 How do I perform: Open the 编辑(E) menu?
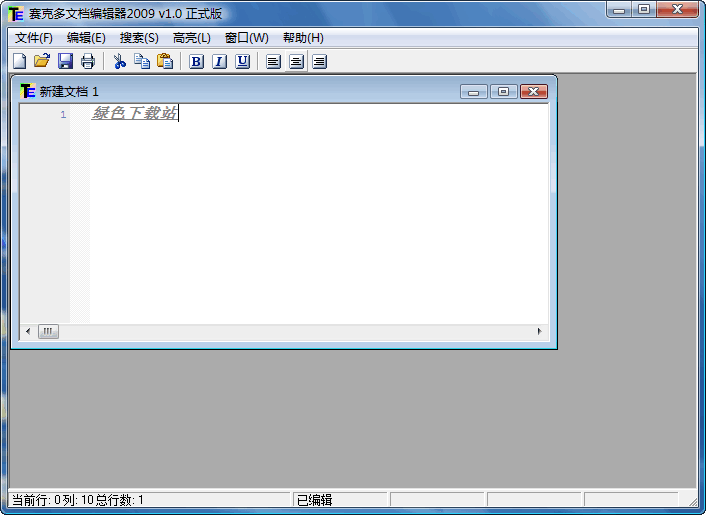click(86, 38)
